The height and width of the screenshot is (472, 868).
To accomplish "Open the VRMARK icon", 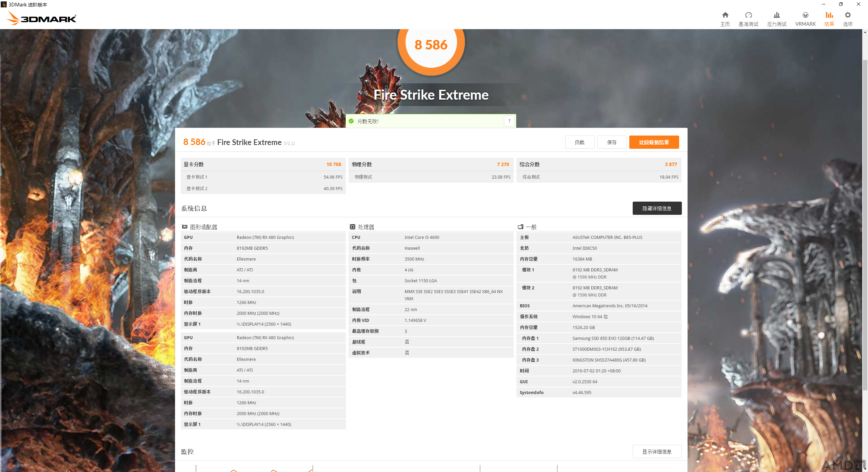I will click(805, 15).
